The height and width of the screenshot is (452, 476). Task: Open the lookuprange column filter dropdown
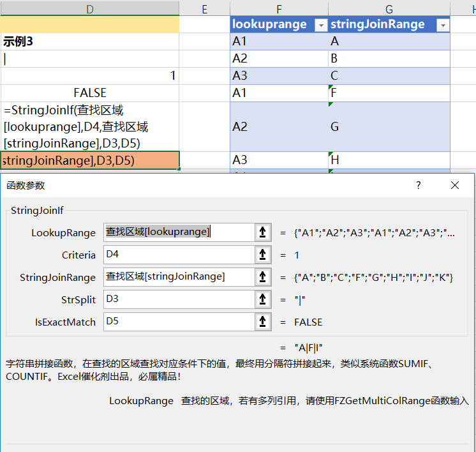point(321,25)
